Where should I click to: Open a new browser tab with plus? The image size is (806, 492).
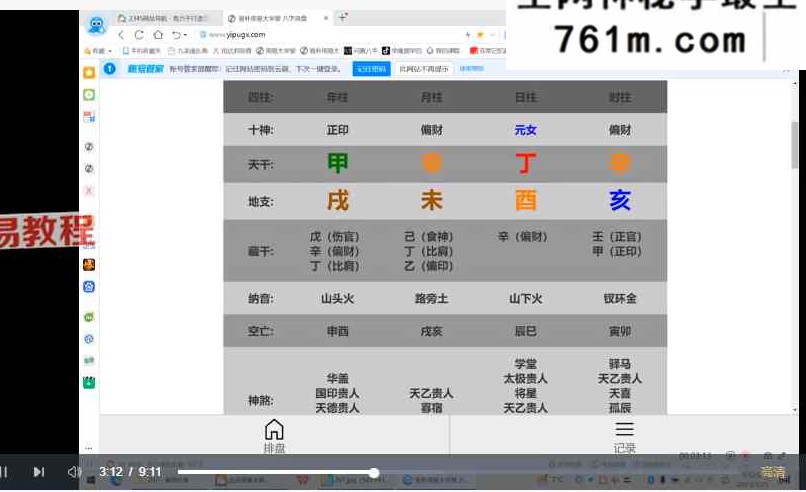pyautogui.click(x=342, y=17)
